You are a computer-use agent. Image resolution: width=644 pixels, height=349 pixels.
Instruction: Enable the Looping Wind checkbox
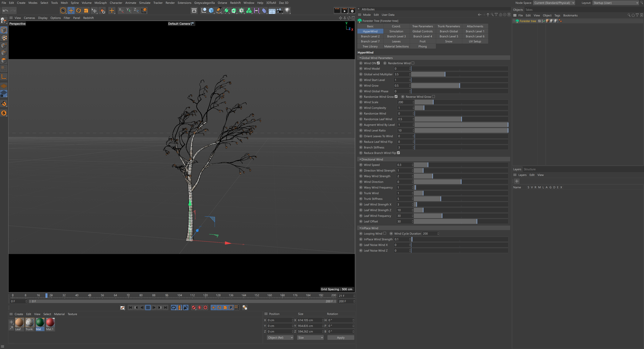coord(385,233)
